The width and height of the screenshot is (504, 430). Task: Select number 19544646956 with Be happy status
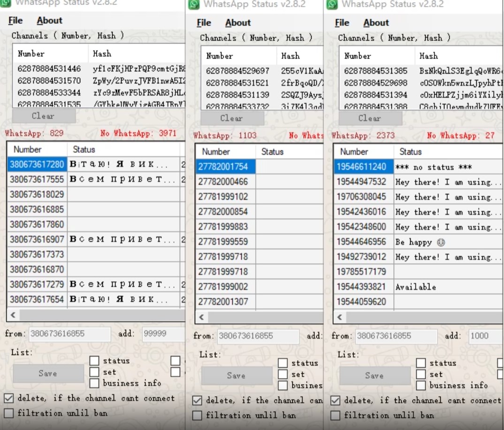tap(418, 241)
